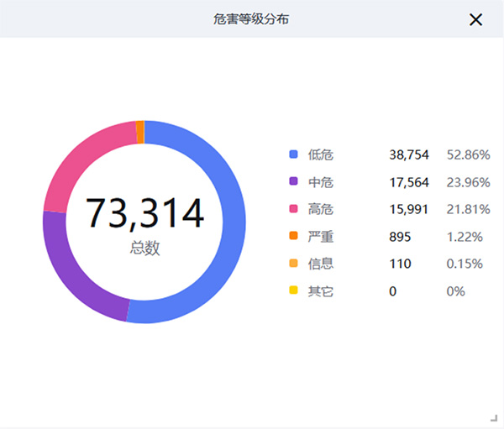Toggle the 信息 legend label
Screen dimensions: 504x429
[320, 264]
